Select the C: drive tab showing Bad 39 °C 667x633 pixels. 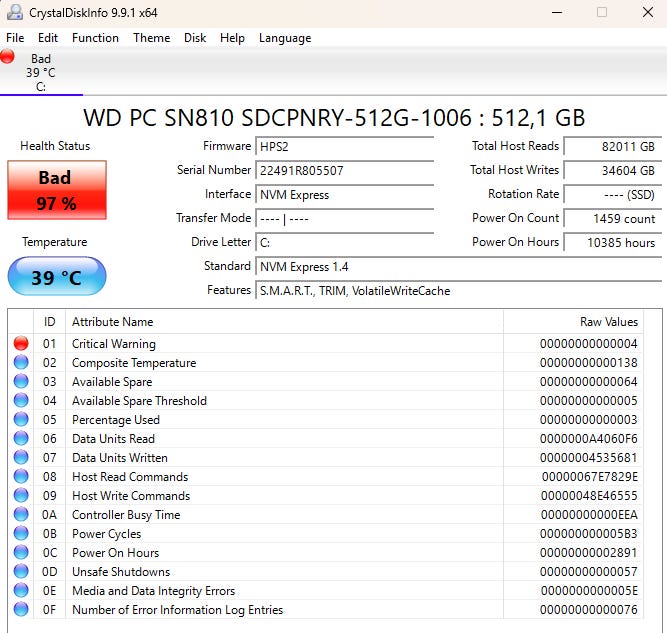[x=41, y=72]
